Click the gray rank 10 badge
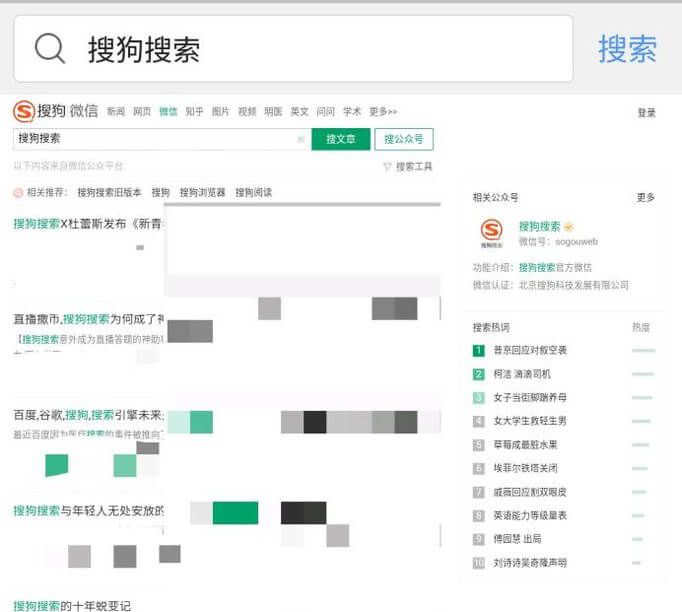 click(x=478, y=563)
